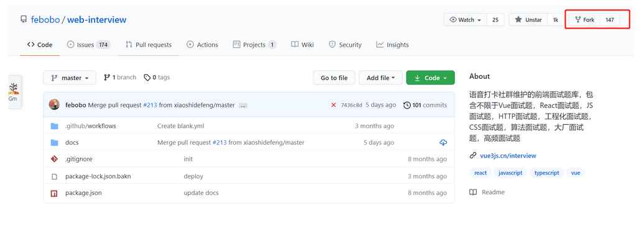Viewport: 644px width, 226px height.
Task: Expand the master branch dropdown
Action: [x=70, y=78]
